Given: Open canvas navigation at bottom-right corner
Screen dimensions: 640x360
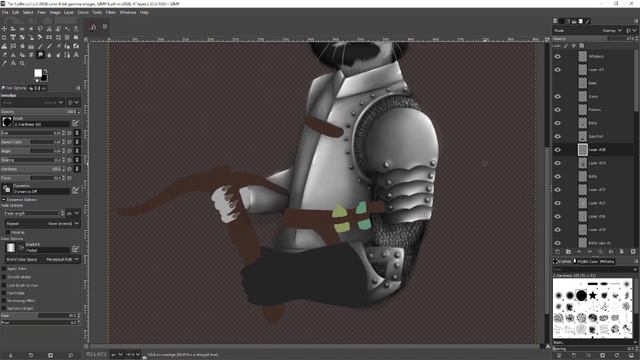Looking at the screenshot, I should click(548, 347).
